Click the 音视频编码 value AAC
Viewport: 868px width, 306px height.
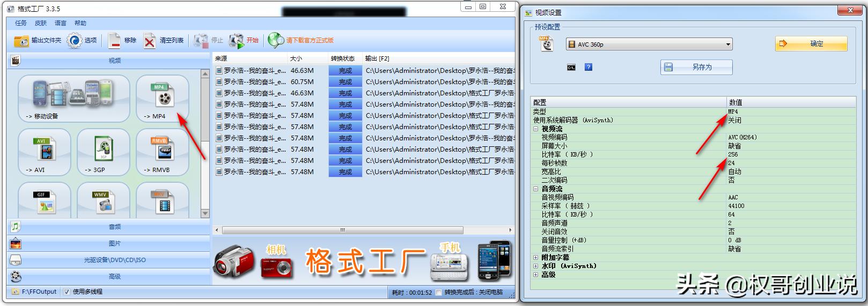[x=733, y=197]
